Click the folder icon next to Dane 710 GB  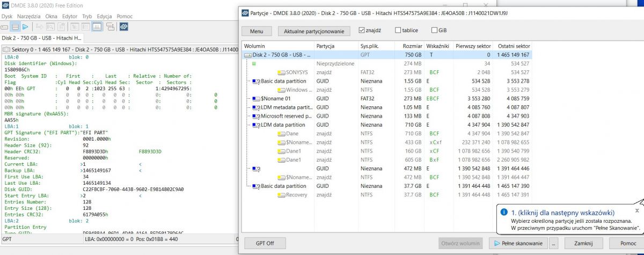click(281, 134)
